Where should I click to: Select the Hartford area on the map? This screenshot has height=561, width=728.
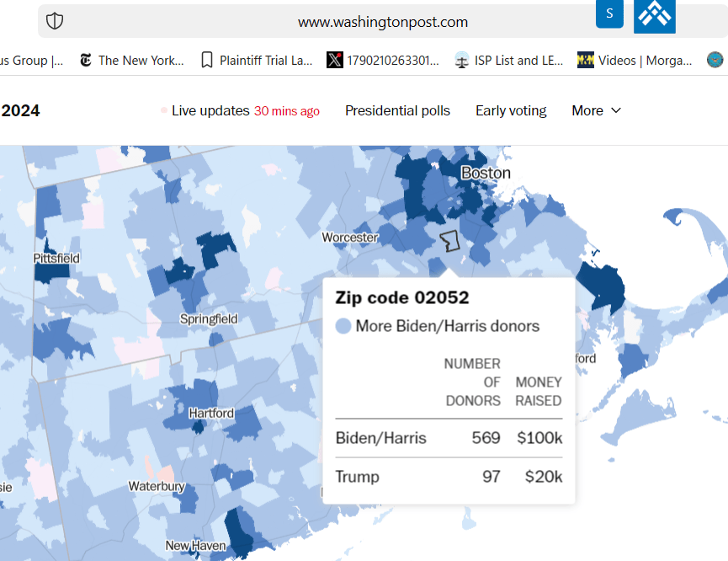(x=211, y=414)
